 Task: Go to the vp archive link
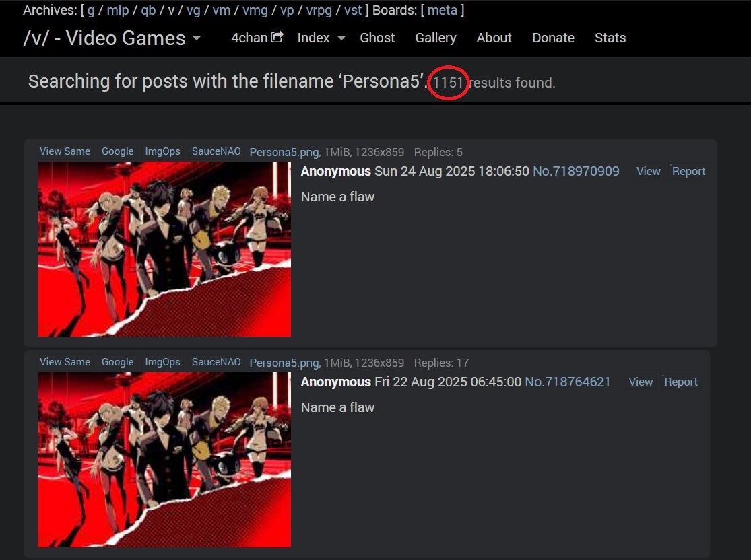click(x=287, y=11)
